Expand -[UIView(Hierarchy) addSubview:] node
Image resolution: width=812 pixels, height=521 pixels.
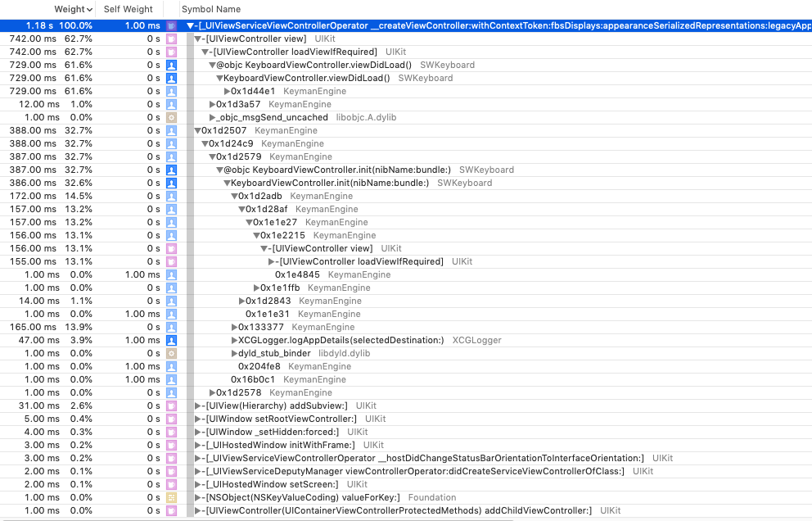tap(197, 406)
